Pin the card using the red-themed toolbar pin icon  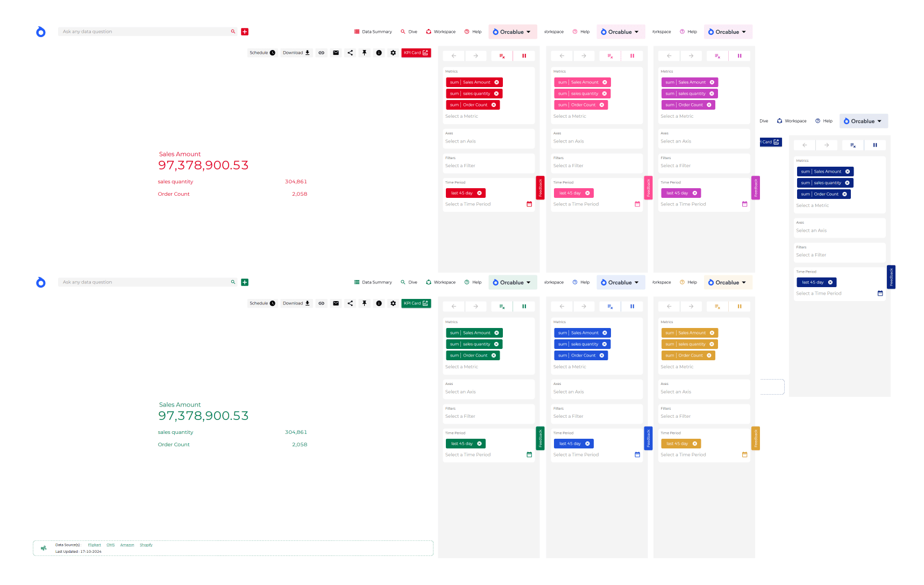(x=365, y=53)
